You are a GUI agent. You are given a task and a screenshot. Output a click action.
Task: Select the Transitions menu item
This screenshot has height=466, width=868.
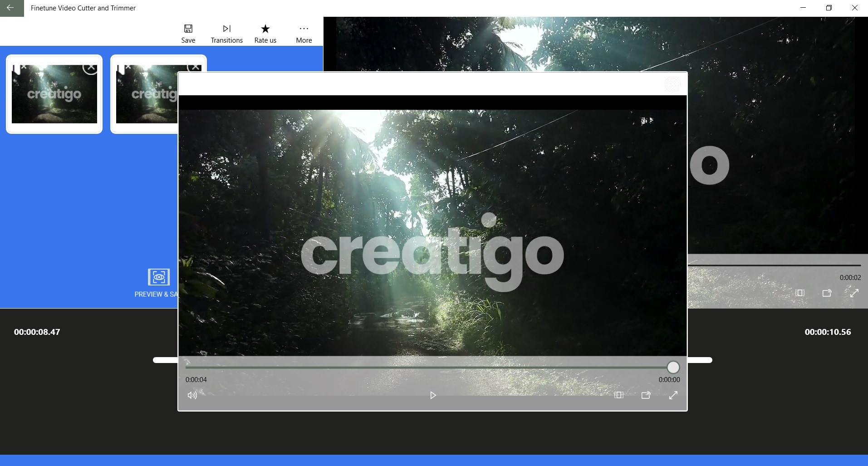pyautogui.click(x=226, y=33)
